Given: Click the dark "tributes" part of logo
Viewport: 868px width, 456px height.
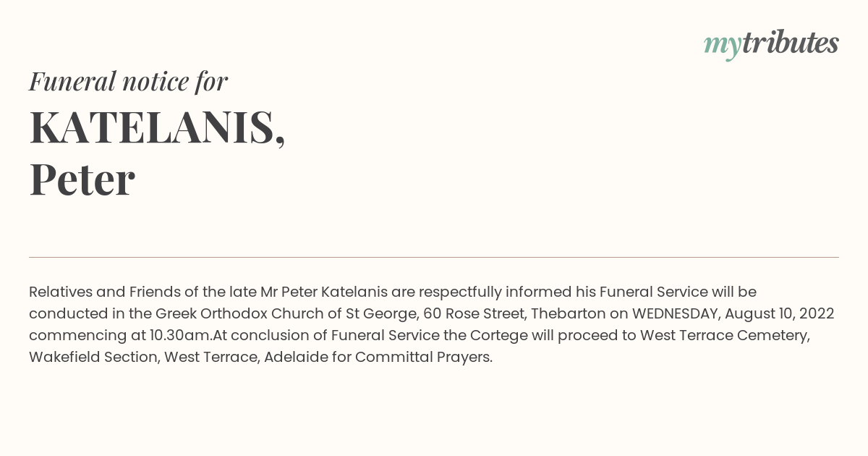Looking at the screenshot, I should pyautogui.click(x=790, y=43).
